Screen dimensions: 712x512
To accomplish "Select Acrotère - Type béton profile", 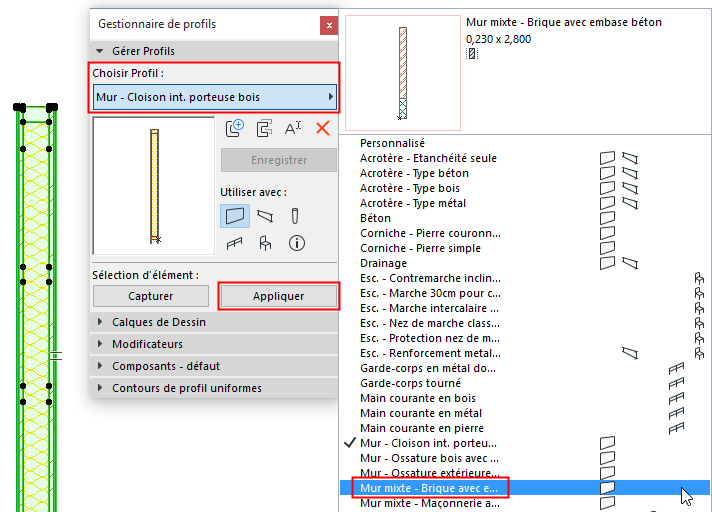I will [x=525, y=173].
